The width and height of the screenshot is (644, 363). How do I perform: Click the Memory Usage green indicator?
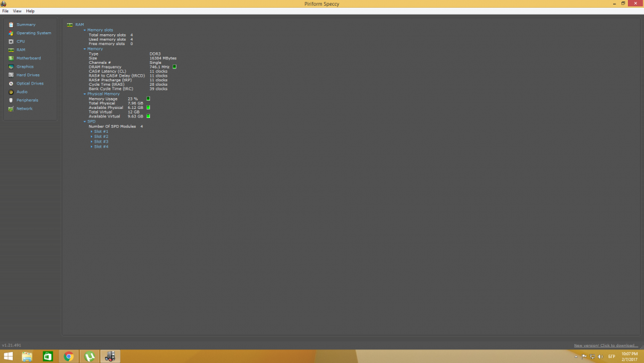coord(148,99)
